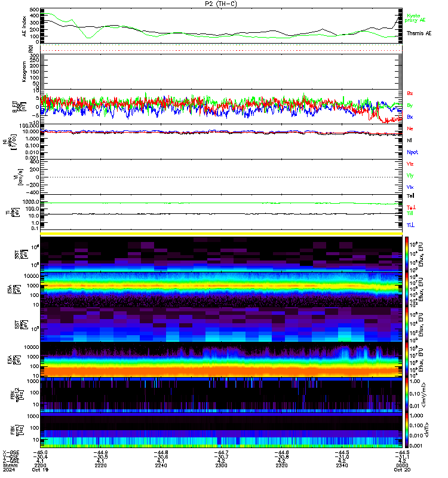
Task: Select the black Te parallel legend label
Action: click(410, 196)
